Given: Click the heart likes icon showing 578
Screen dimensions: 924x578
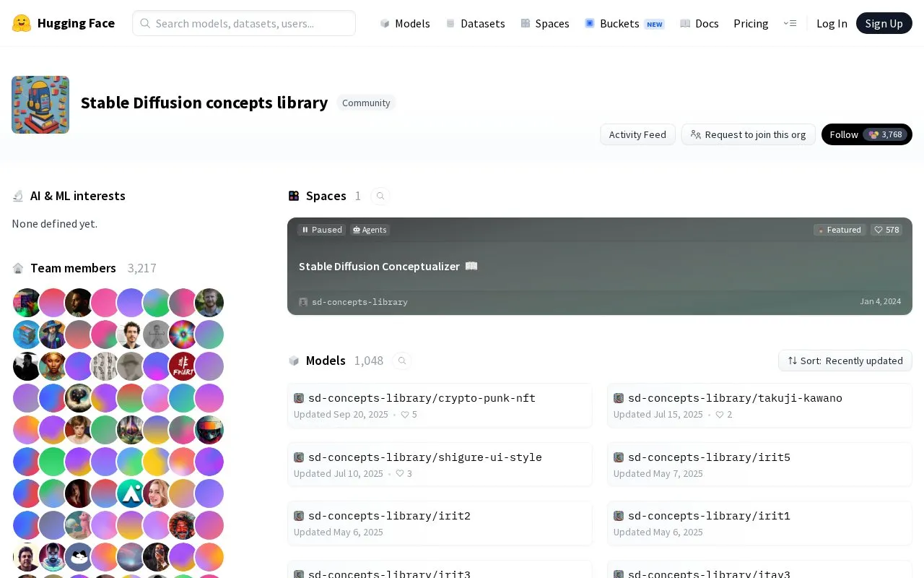Looking at the screenshot, I should click(879, 230).
